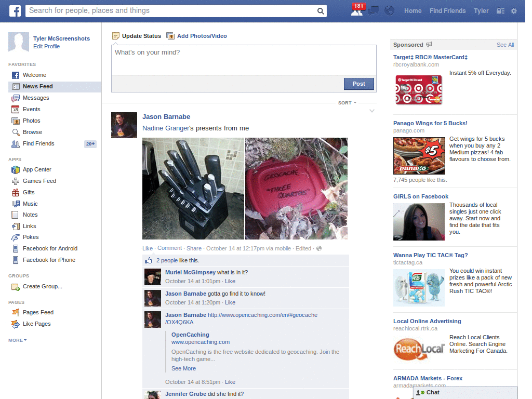Click the Find Friends sidebar icon
This screenshot has height=399, width=532.
coord(15,144)
